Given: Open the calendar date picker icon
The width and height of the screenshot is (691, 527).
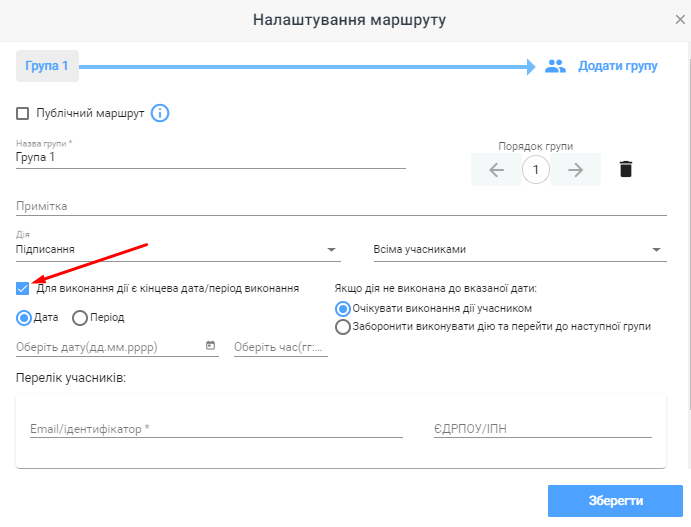Looking at the screenshot, I should click(x=211, y=345).
